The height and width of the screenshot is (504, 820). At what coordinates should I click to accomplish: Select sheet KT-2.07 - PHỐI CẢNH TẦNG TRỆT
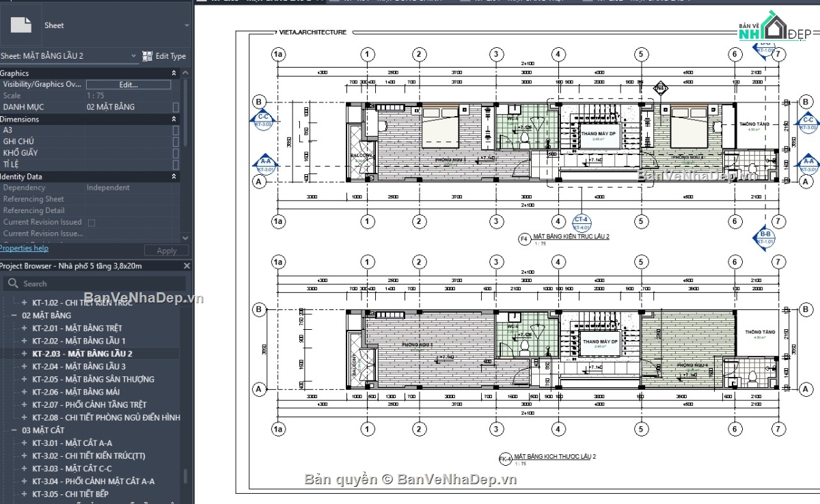90,405
